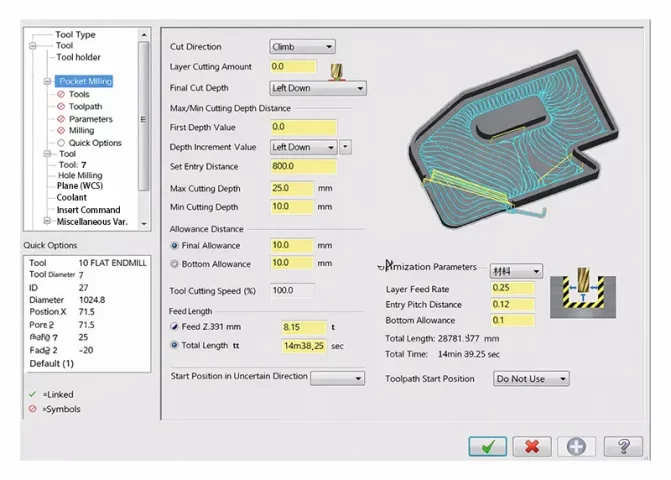Select Pocket Milling in the tree
The height and width of the screenshot is (480, 671).
(84, 81)
